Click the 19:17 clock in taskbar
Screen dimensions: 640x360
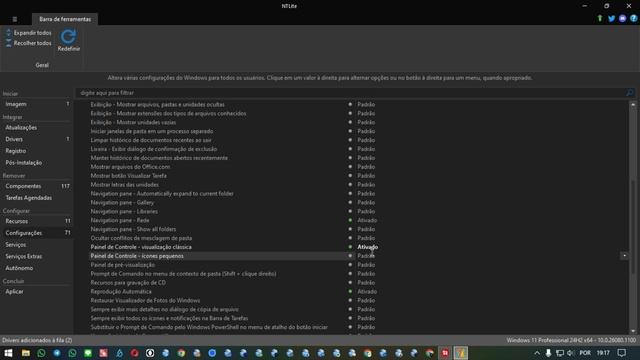click(x=603, y=353)
